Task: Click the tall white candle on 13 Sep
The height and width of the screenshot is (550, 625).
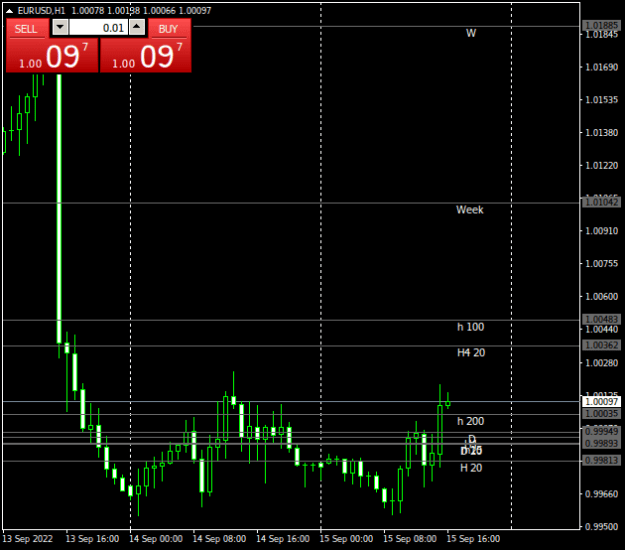Action: [59, 207]
